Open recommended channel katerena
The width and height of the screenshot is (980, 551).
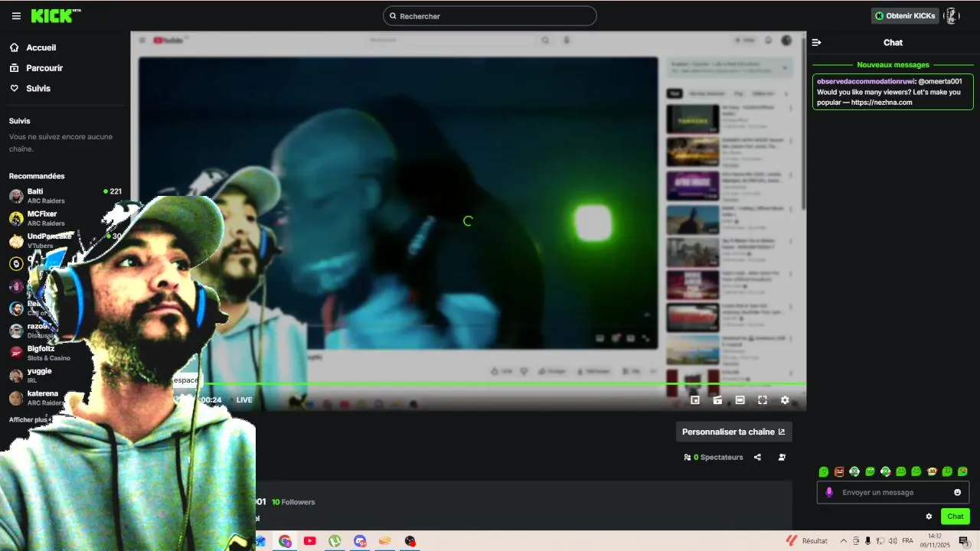(x=65, y=398)
